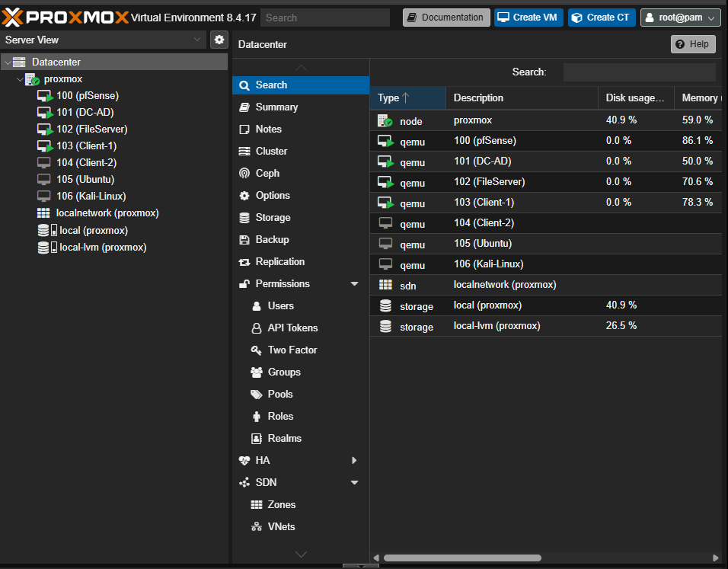The height and width of the screenshot is (569, 728).
Task: Open the Groups menu item
Action: coord(301,372)
